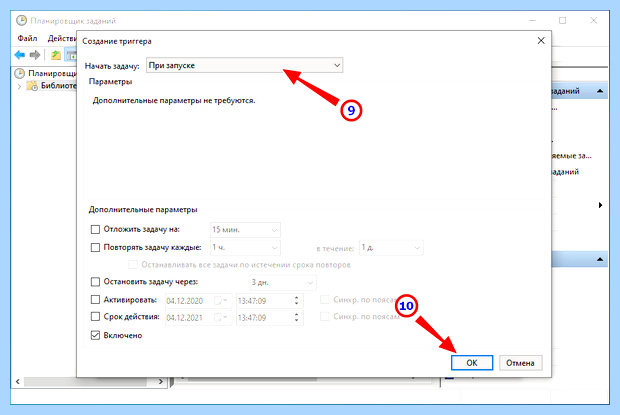Minimize the Планировщик заданий window
The width and height of the screenshot is (620, 415).
(x=532, y=21)
